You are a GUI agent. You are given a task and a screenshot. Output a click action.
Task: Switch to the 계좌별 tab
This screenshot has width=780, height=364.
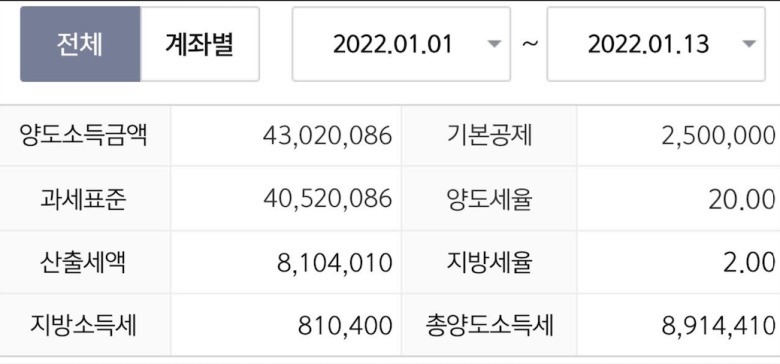pyautogui.click(x=200, y=44)
